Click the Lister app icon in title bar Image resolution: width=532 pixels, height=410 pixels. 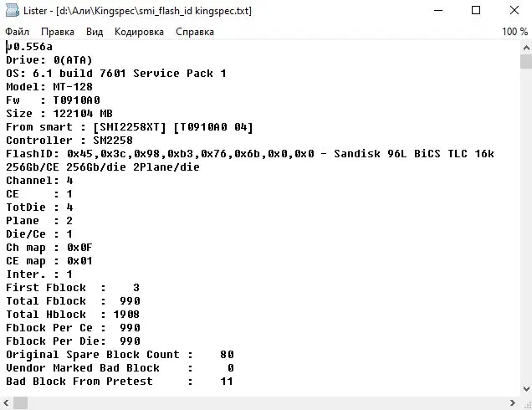point(12,10)
